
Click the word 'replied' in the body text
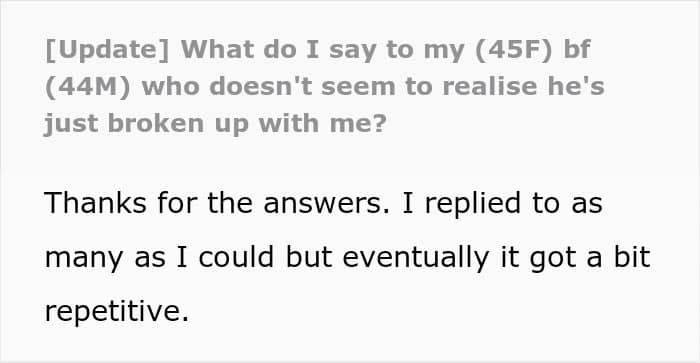473,204
